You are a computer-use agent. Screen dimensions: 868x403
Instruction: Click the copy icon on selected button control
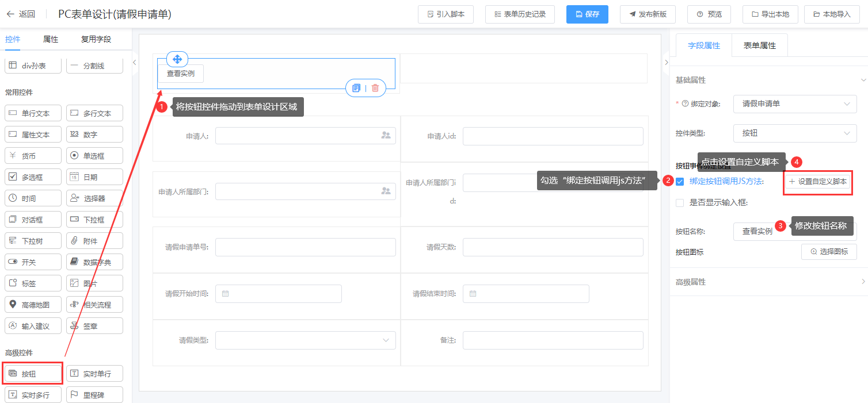click(x=356, y=88)
